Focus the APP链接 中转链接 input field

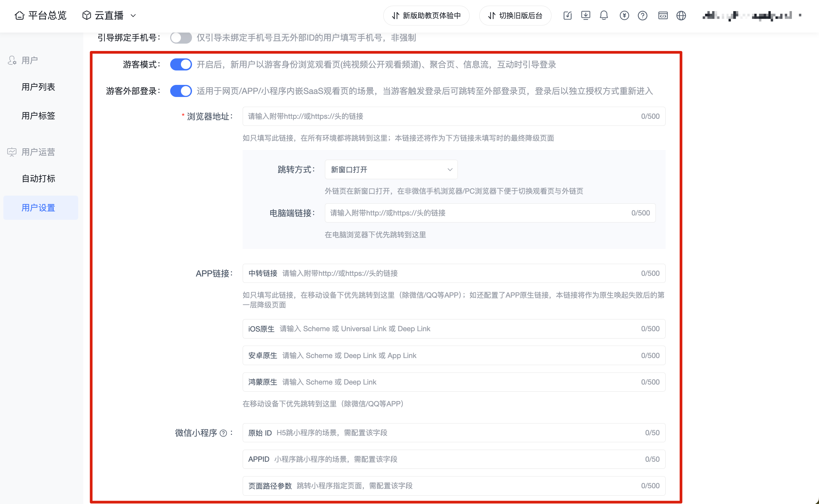[x=454, y=273]
